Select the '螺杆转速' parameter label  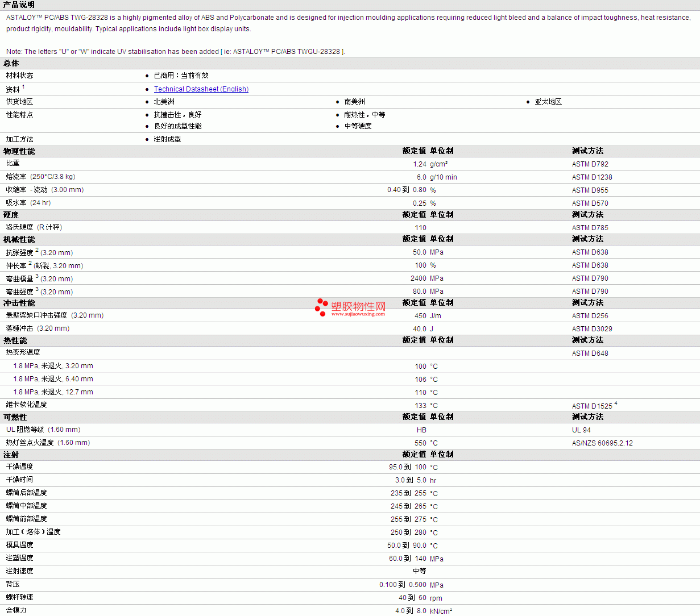click(20, 597)
